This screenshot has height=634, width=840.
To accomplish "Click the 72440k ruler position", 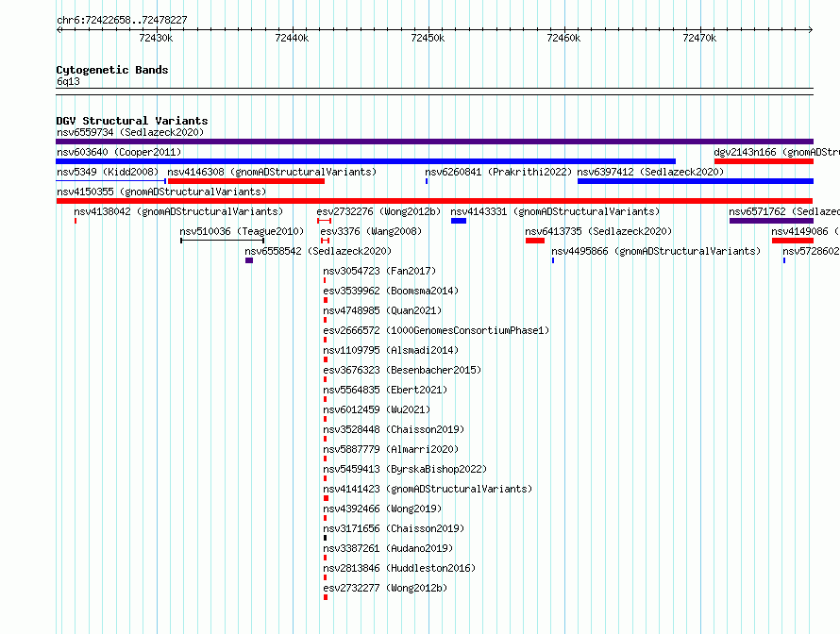I will point(292,38).
